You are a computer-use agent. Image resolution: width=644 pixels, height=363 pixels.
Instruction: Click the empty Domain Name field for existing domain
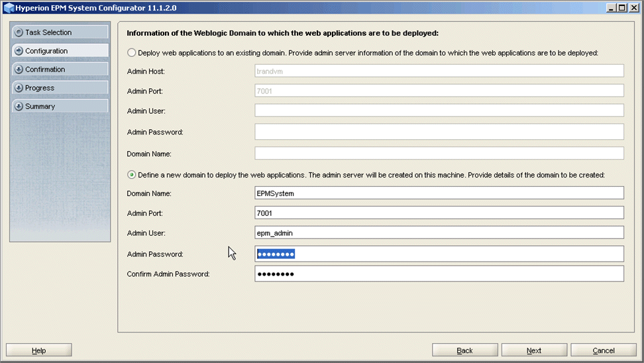point(439,153)
